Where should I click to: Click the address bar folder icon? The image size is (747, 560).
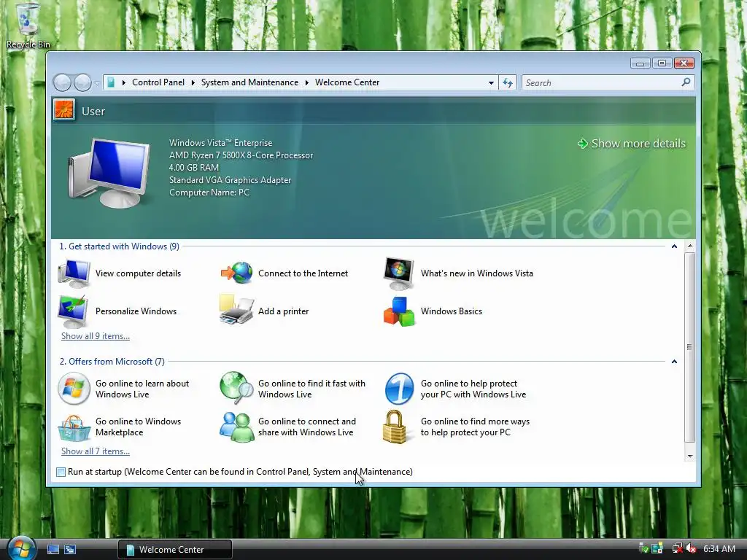111,82
